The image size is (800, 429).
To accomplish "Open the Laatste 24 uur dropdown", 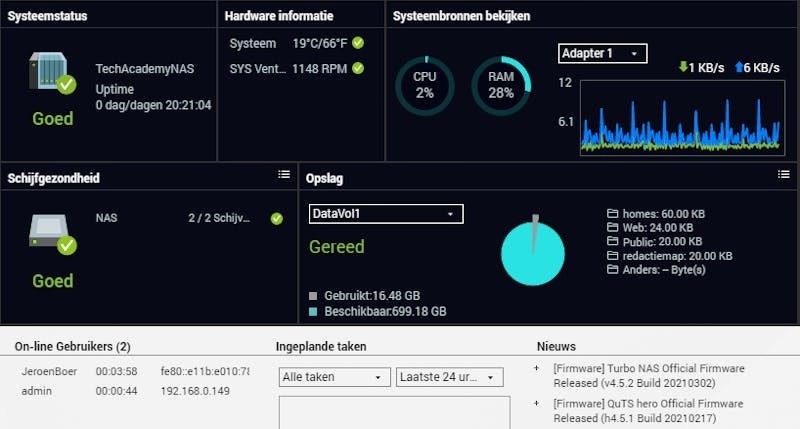I will tap(449, 377).
